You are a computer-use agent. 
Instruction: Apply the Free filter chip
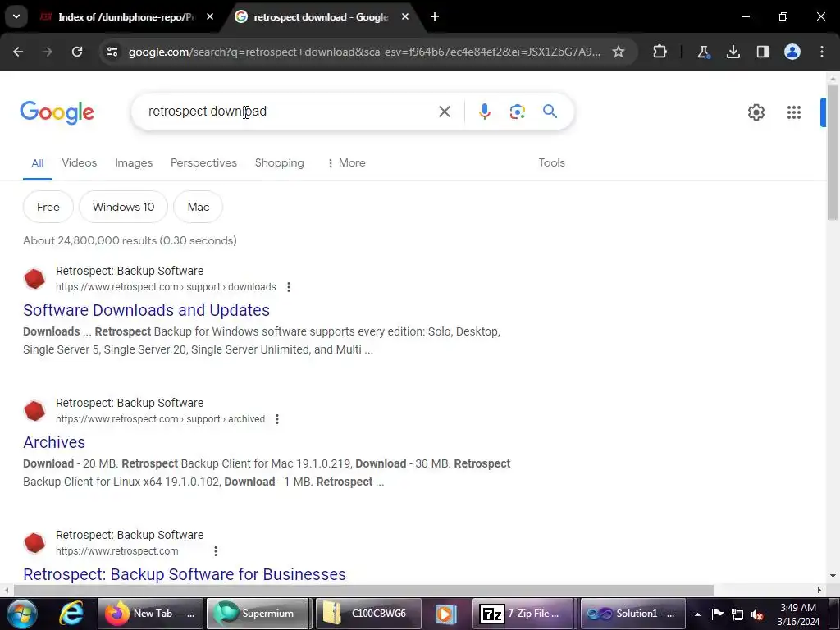pos(48,207)
